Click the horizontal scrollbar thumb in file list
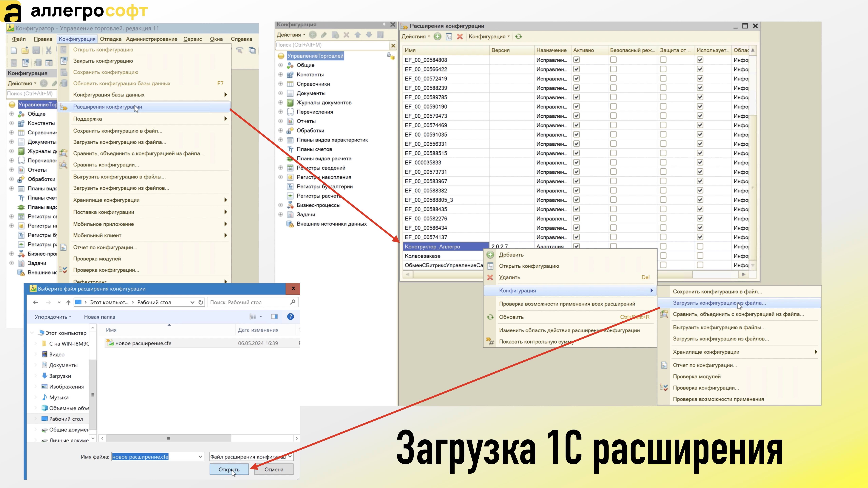Image resolution: width=868 pixels, height=488 pixels. pyautogui.click(x=169, y=438)
